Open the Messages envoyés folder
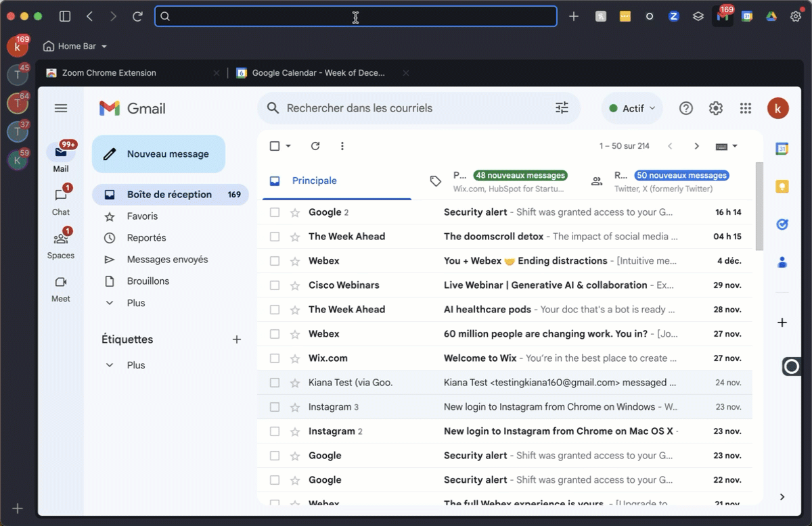Screen dimensions: 812x526 point(167,260)
